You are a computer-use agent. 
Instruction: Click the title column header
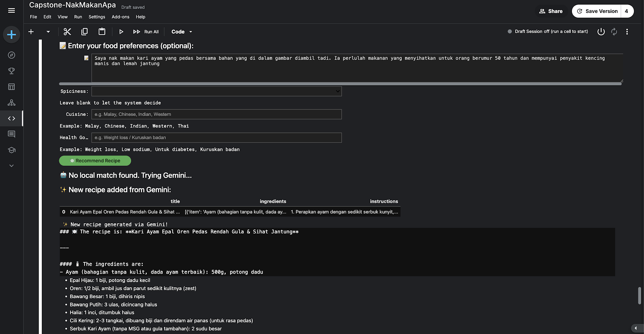pos(175,201)
